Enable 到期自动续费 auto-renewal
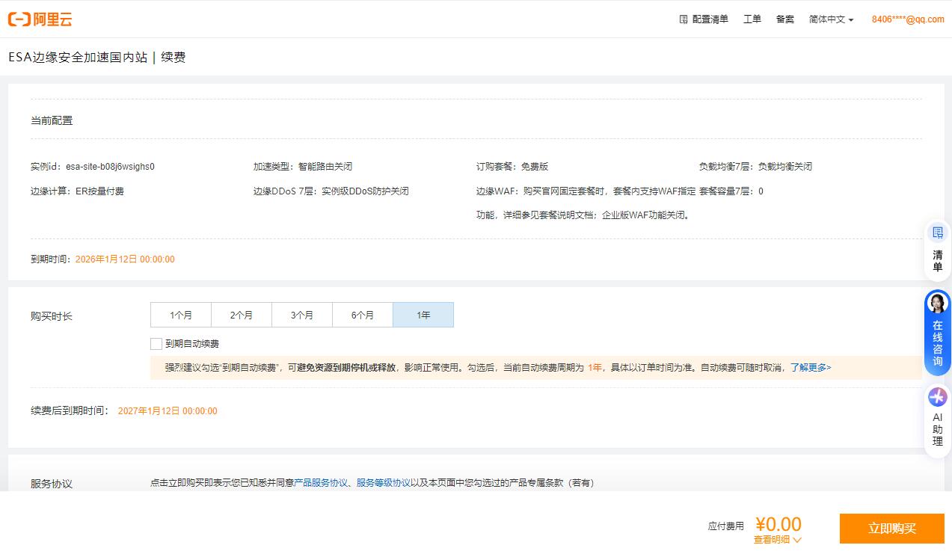Screen dimensions: 952x560 (x=156, y=343)
